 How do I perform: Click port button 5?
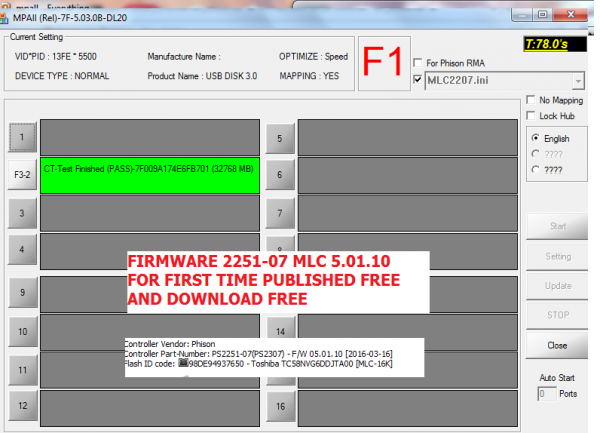click(280, 138)
